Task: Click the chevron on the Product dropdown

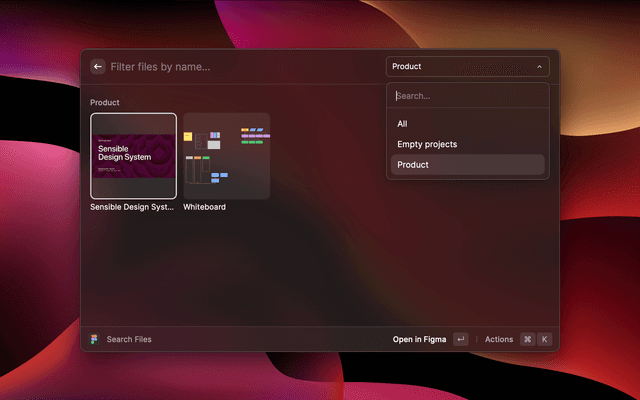Action: coord(539,67)
